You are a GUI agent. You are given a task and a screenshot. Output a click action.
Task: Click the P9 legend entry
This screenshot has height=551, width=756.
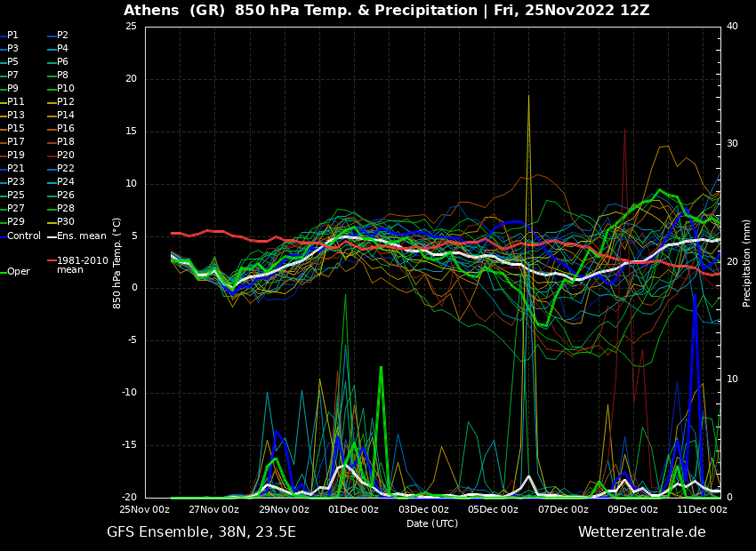[10, 88]
